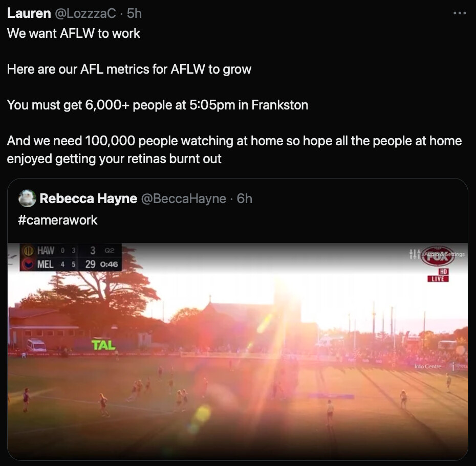This screenshot has height=466, width=476.
Task: Click the Info Centre 'i' icon
Action: click(453, 366)
